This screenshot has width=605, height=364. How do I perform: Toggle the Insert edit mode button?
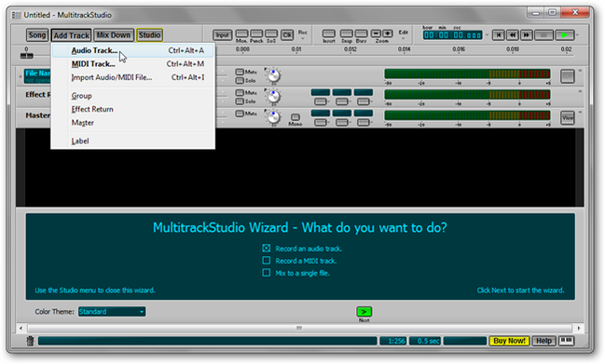pos(329,34)
